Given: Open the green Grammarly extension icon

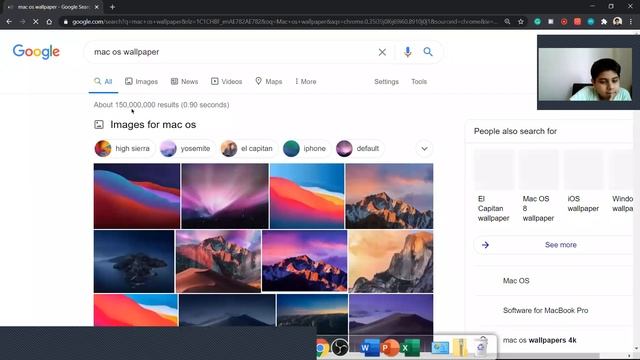Looking at the screenshot, I should [538, 22].
